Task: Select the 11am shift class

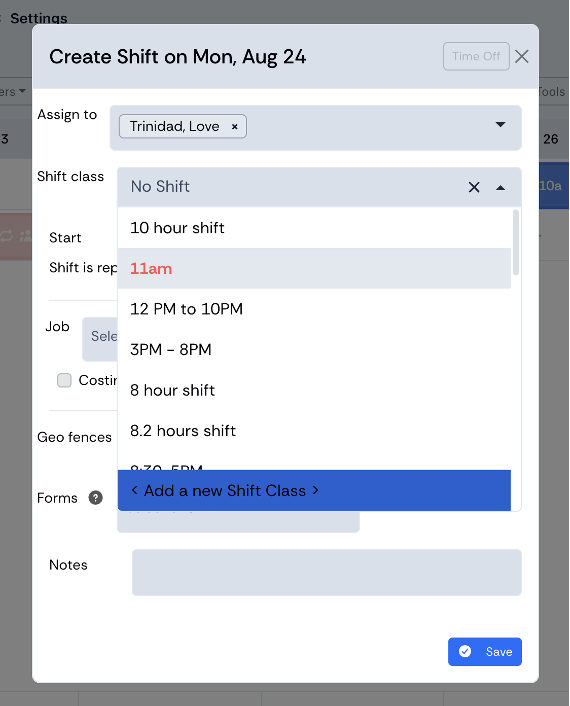Action: [x=314, y=268]
